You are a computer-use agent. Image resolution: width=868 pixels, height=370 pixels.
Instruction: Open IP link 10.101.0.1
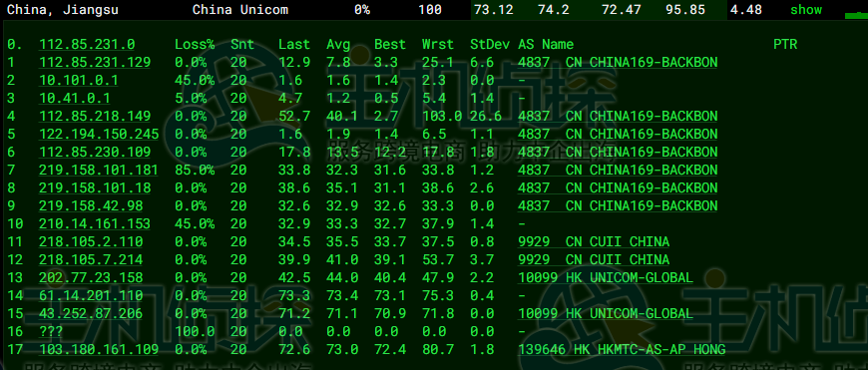click(x=79, y=80)
